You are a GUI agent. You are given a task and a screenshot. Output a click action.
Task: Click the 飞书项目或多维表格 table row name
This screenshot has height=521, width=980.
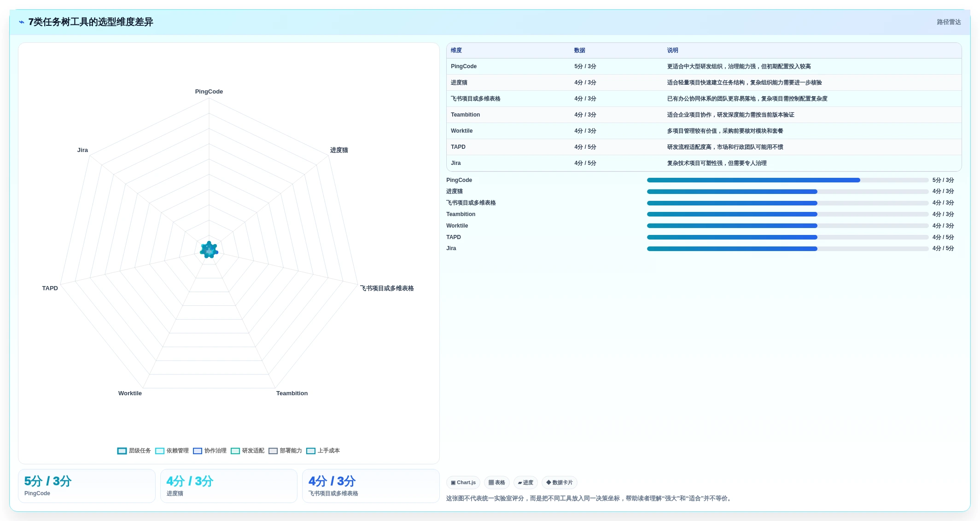pos(476,99)
